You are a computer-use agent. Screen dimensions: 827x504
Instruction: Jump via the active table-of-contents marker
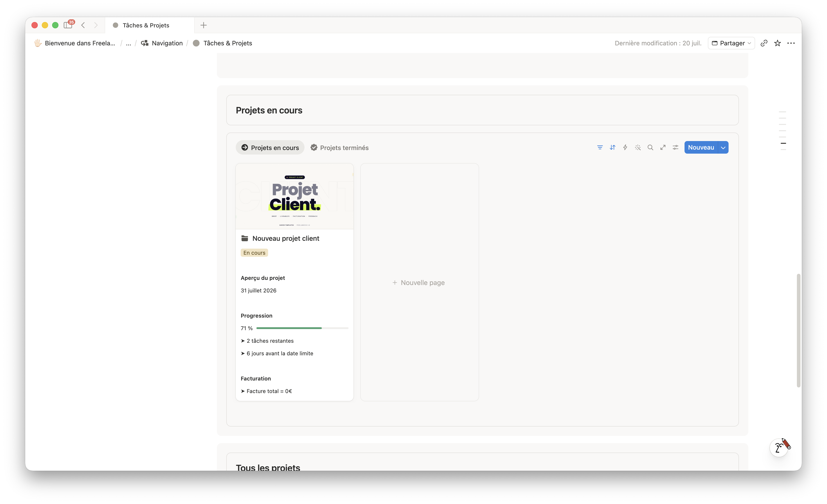(783, 143)
